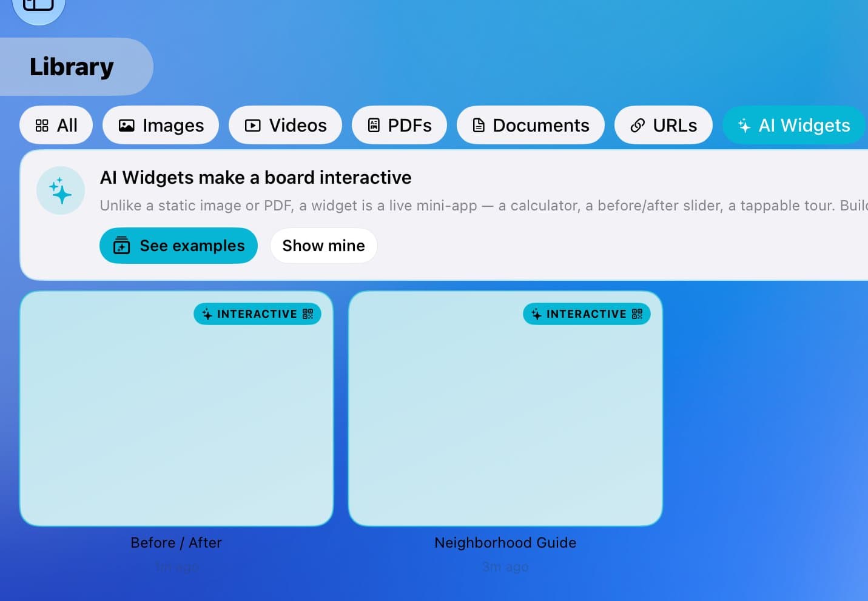Select the Documents filter
The width and height of the screenshot is (868, 601).
coord(531,125)
